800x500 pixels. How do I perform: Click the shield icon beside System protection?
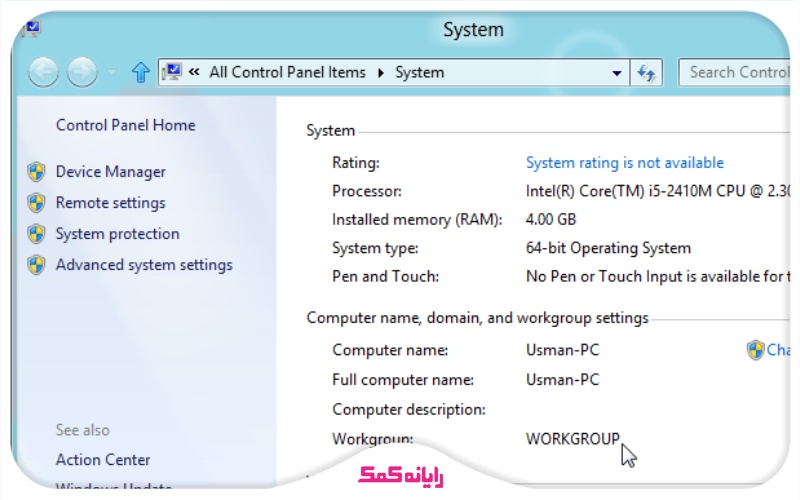[37, 234]
